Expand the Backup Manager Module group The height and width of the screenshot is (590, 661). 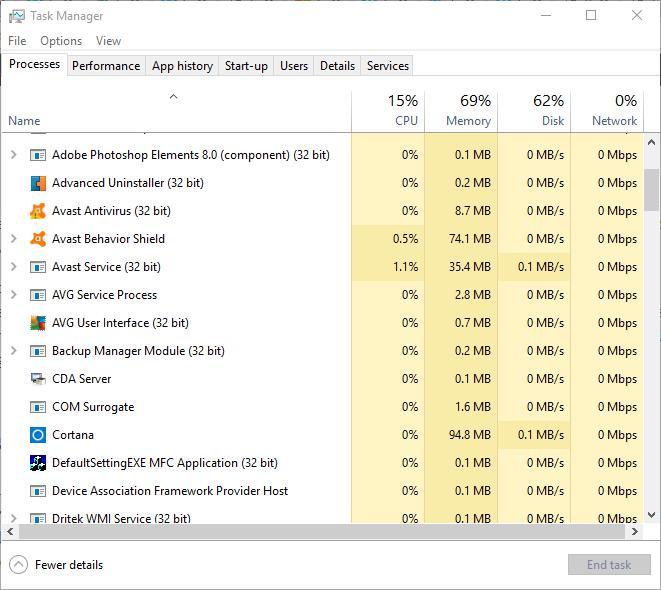13,351
